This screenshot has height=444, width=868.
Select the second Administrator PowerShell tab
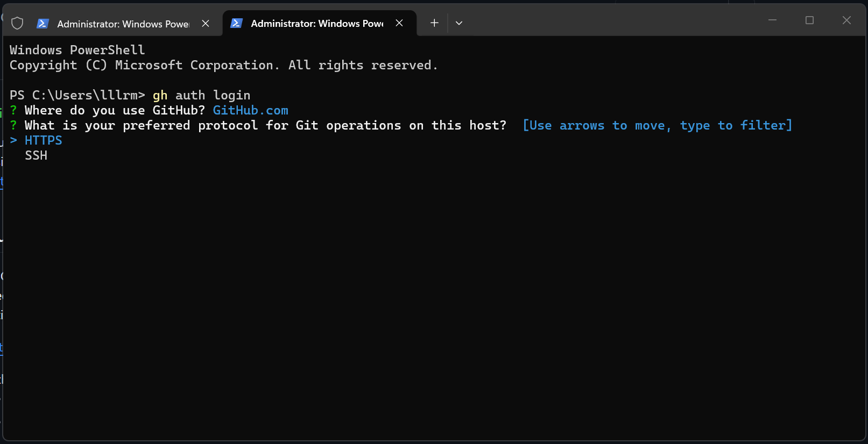click(x=320, y=23)
